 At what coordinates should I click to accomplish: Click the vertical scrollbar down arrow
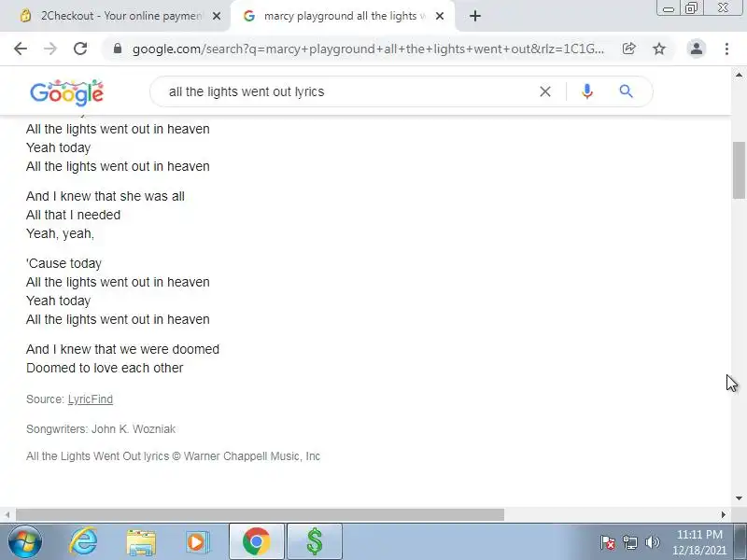pyautogui.click(x=739, y=498)
